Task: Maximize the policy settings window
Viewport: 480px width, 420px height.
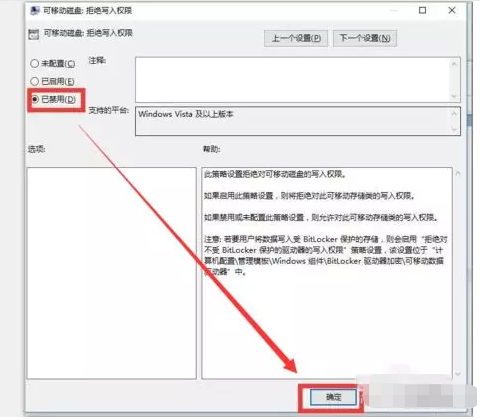Action: tap(422, 10)
